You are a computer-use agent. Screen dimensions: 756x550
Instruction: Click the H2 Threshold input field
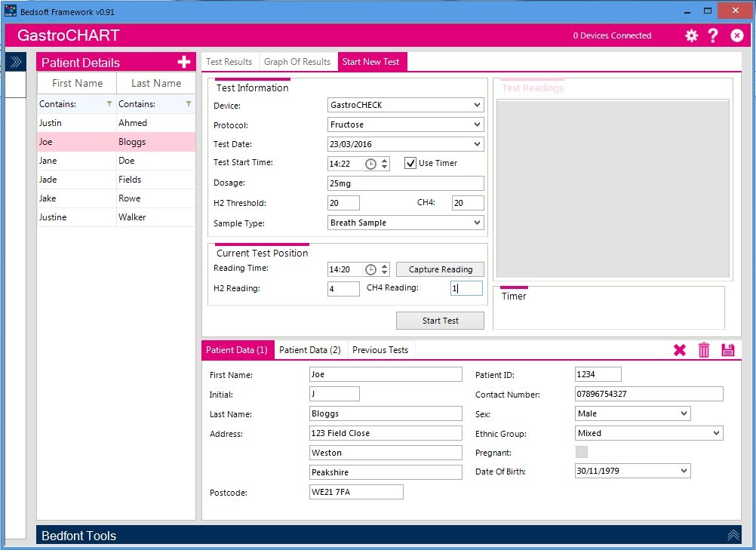click(343, 203)
